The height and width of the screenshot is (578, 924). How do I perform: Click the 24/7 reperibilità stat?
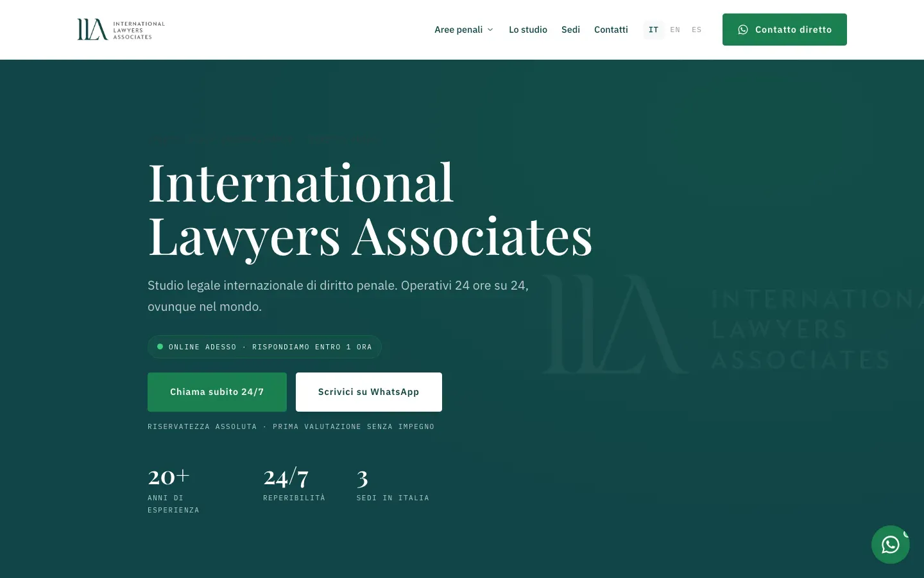click(294, 484)
